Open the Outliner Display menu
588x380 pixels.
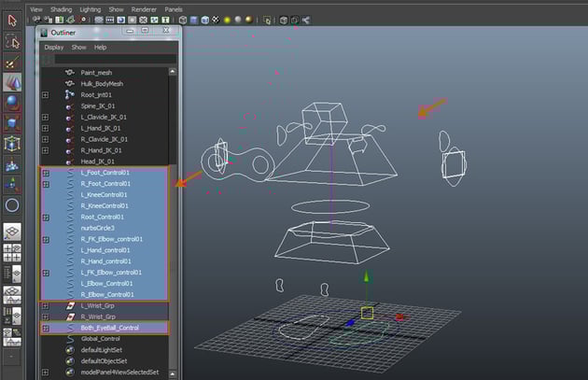tap(53, 47)
